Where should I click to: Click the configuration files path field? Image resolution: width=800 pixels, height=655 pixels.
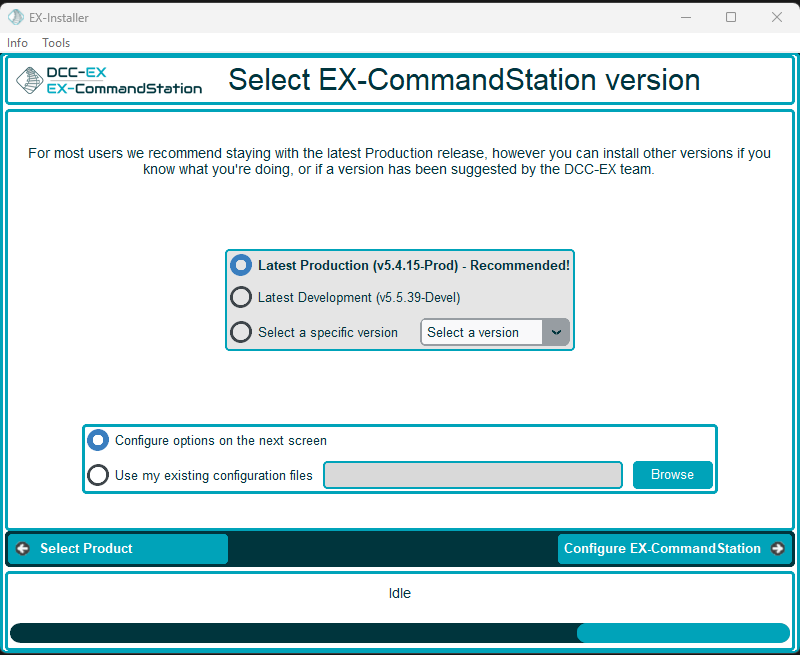pyautogui.click(x=473, y=475)
